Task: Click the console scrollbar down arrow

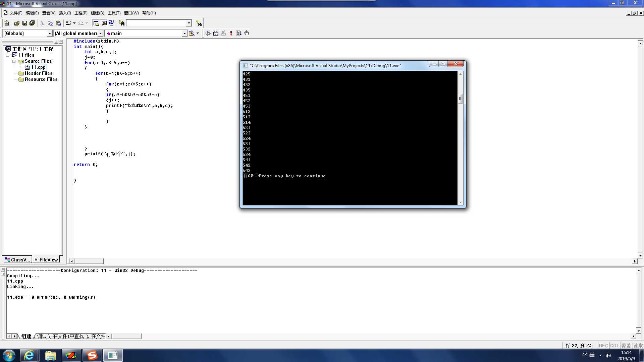Action: [461, 202]
